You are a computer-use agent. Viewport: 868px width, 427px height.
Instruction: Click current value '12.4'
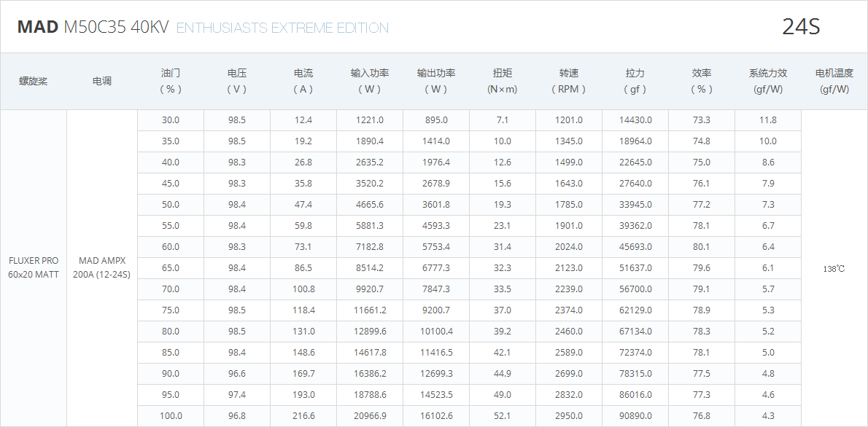[303, 120]
